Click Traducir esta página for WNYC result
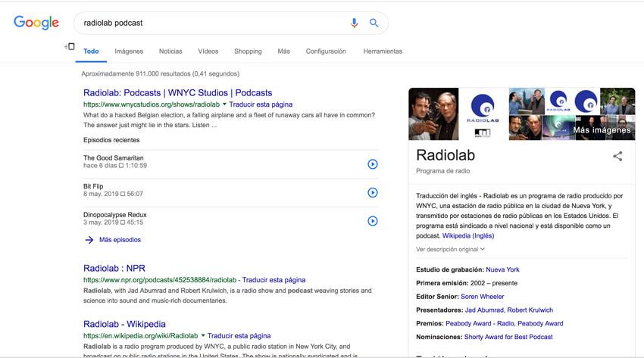 tap(261, 104)
